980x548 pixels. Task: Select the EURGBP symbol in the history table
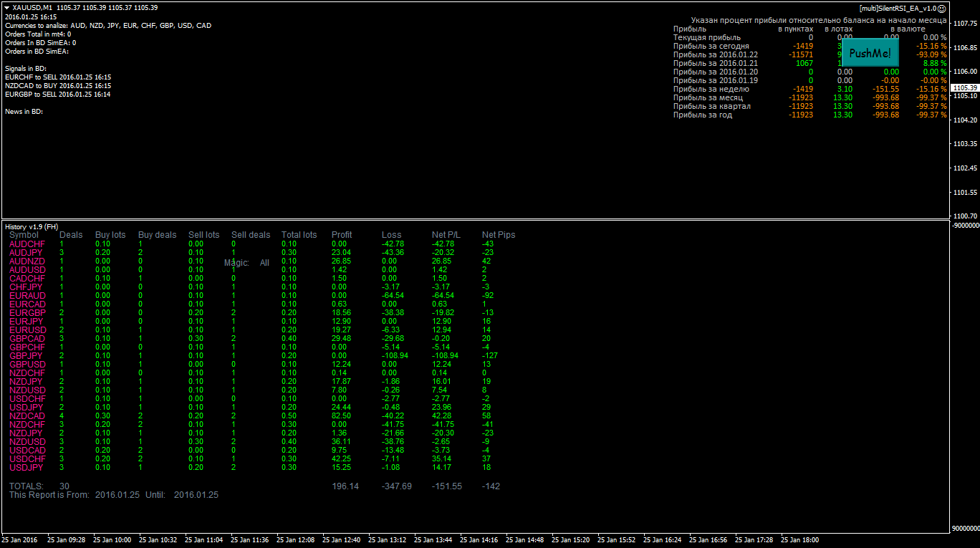(x=27, y=313)
